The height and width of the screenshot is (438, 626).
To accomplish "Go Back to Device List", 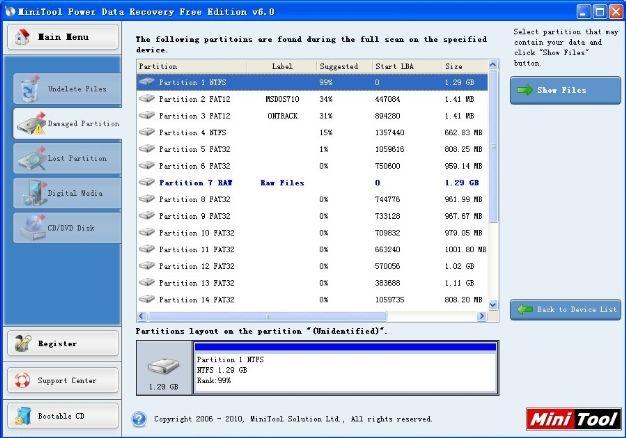I will pos(565,309).
